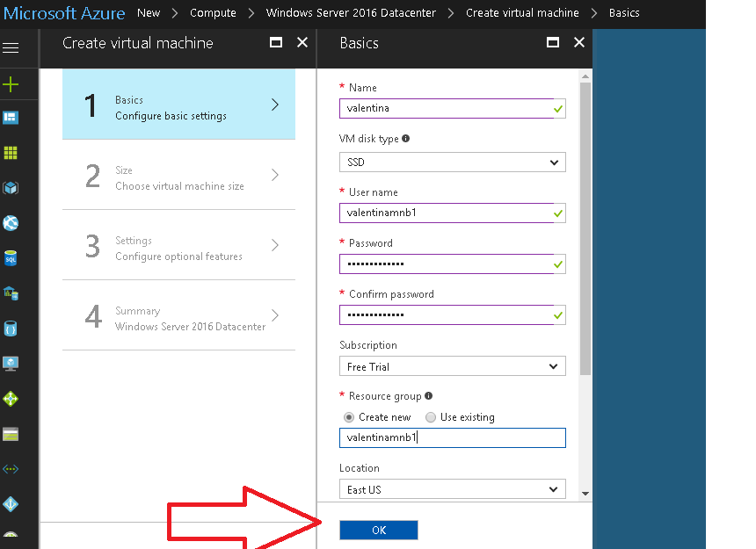756x549 pixels.
Task: Click the User name input field
Action: (452, 213)
